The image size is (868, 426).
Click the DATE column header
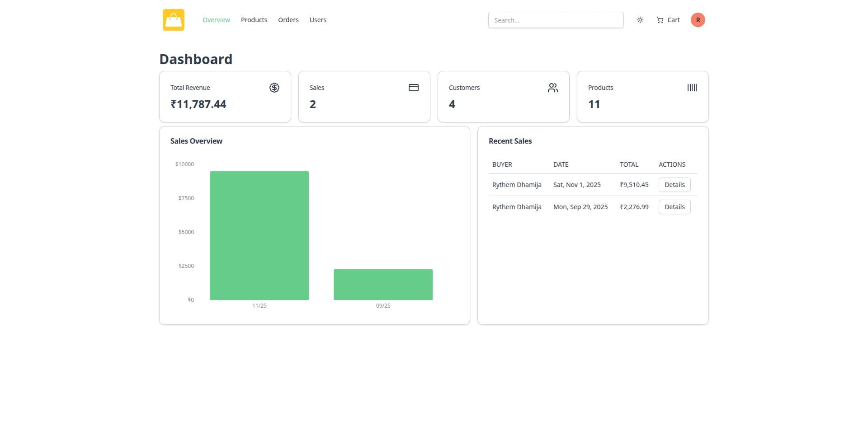tap(561, 164)
